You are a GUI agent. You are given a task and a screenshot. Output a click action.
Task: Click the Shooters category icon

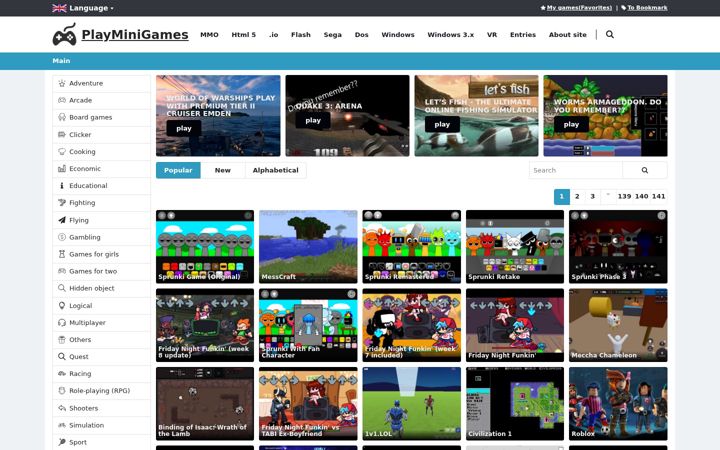click(x=62, y=408)
